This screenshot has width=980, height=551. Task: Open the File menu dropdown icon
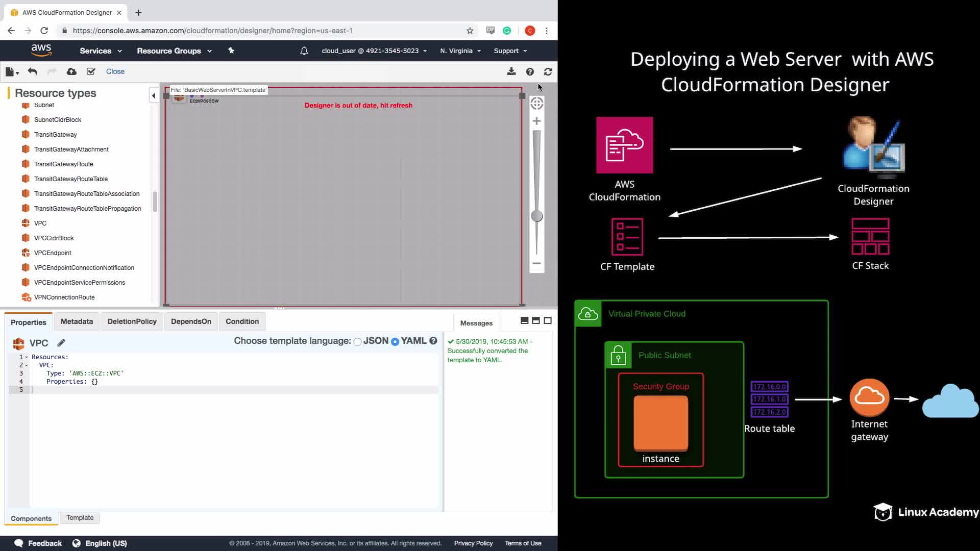(x=12, y=71)
